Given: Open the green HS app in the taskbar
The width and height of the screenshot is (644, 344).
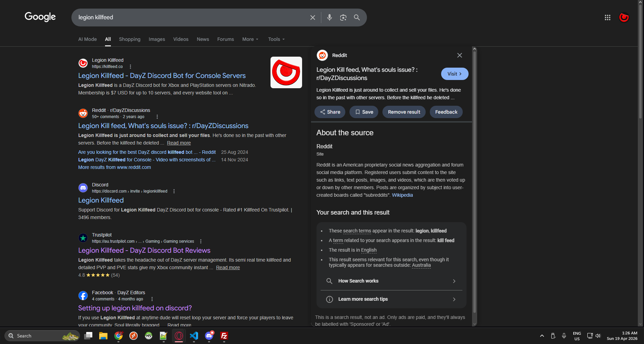Looking at the screenshot, I should coord(149,336).
